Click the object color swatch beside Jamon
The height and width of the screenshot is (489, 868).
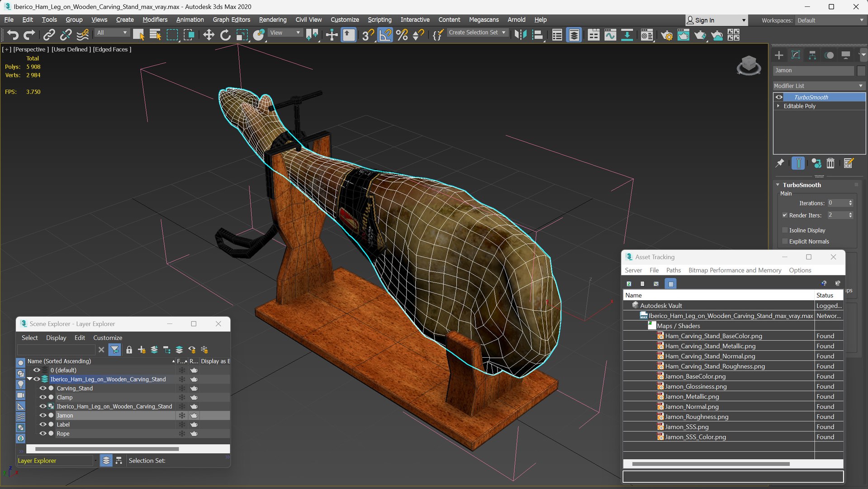pos(861,71)
